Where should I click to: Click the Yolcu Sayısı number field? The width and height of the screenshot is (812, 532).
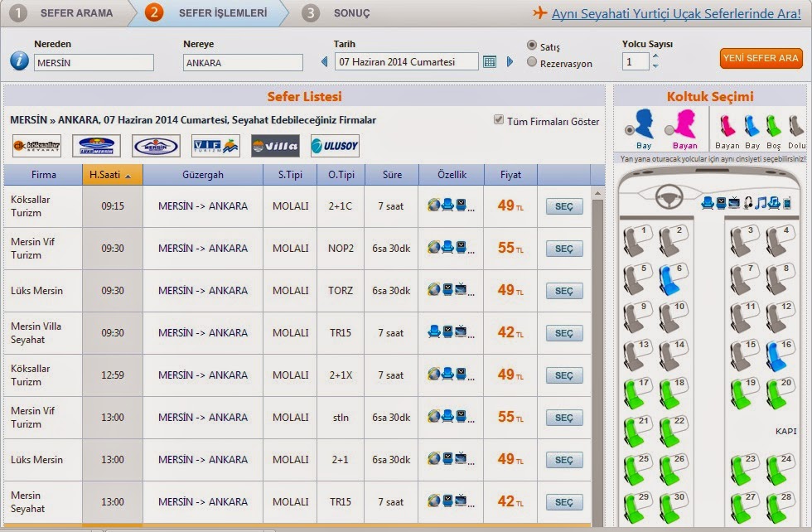tap(636, 61)
